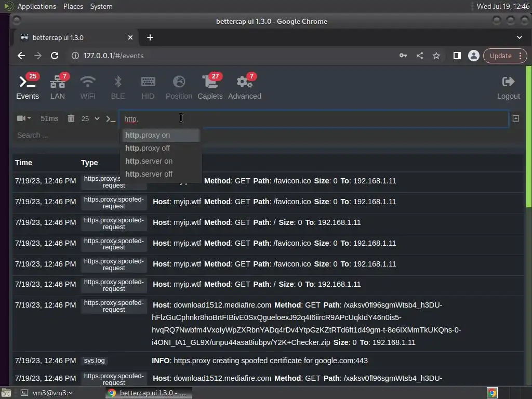Click the clock Wed Jul 19, 12:46
Image resolution: width=532 pixels, height=399 pixels.
pos(503,6)
